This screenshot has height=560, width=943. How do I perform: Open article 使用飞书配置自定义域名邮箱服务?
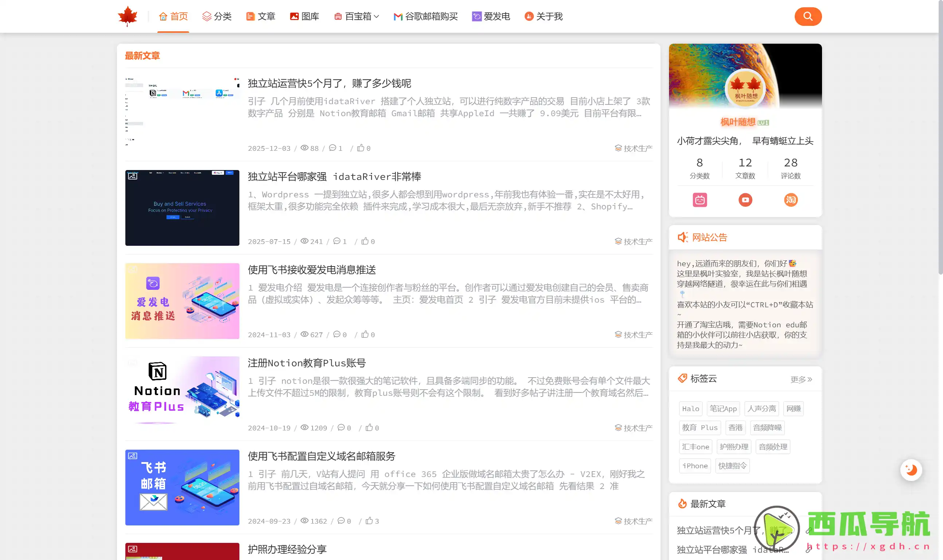pos(321,456)
